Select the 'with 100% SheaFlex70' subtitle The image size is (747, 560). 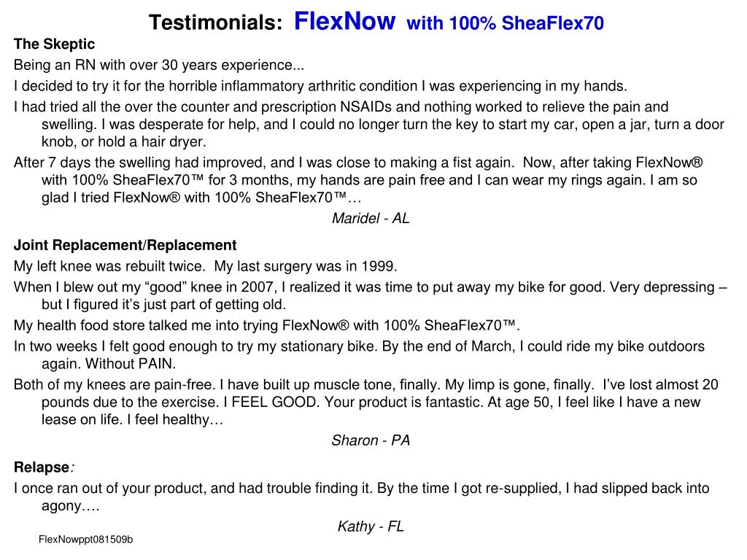[505, 23]
